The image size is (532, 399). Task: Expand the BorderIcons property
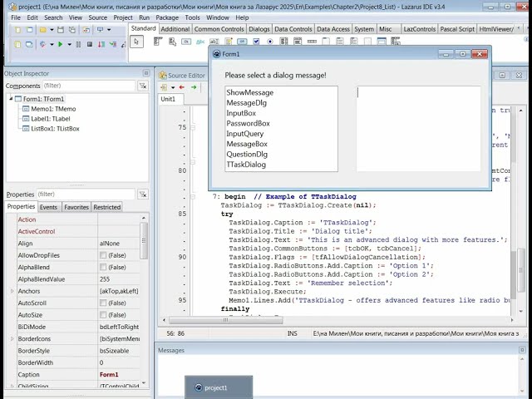(12, 338)
